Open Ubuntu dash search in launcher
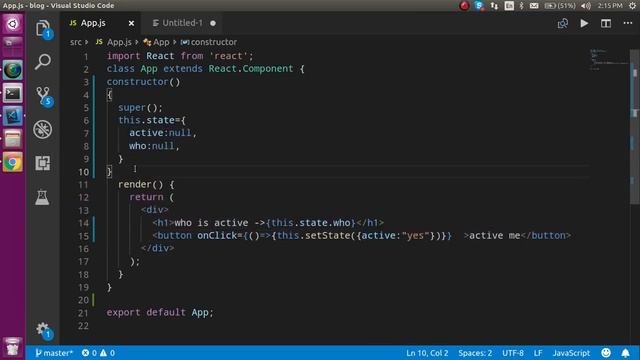 click(13, 24)
